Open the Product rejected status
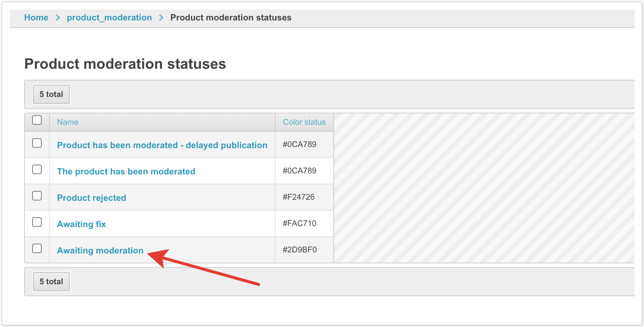The width and height of the screenshot is (644, 327). pos(91,198)
